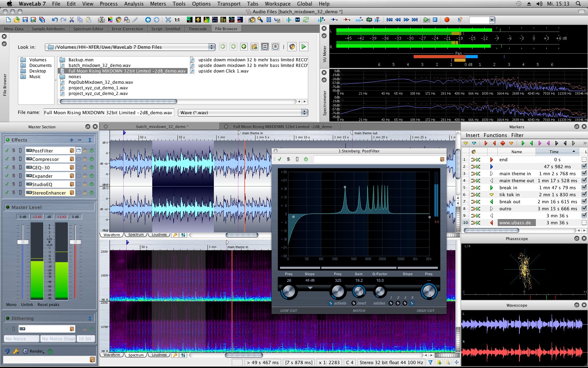Toggle the Compressor effect power button
Image resolution: width=588 pixels, height=368 pixels.
coord(92,159)
